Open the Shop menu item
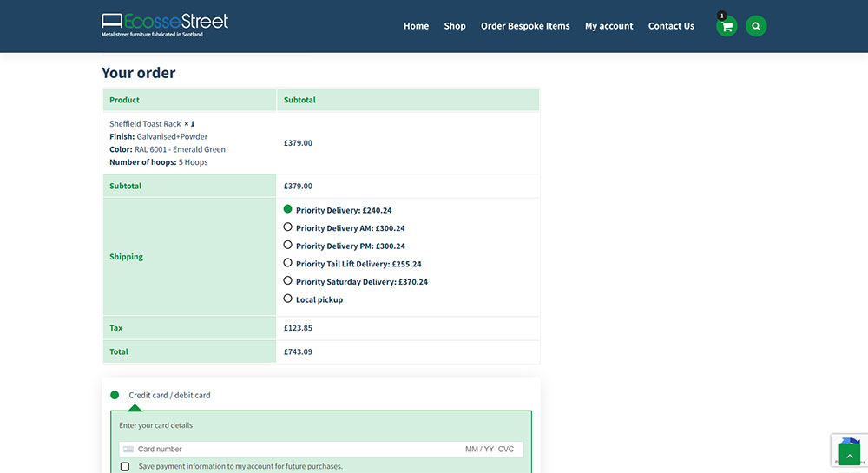Image resolution: width=868 pixels, height=473 pixels. click(x=455, y=26)
